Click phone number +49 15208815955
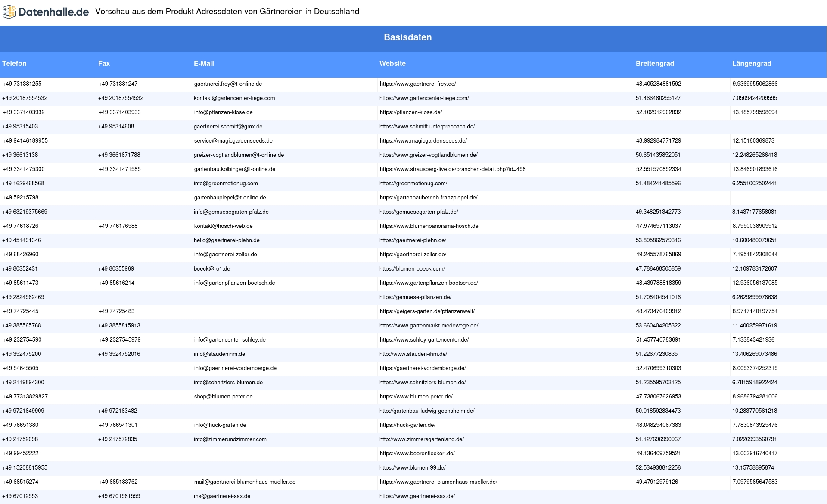The height and width of the screenshot is (504, 827). coord(25,468)
